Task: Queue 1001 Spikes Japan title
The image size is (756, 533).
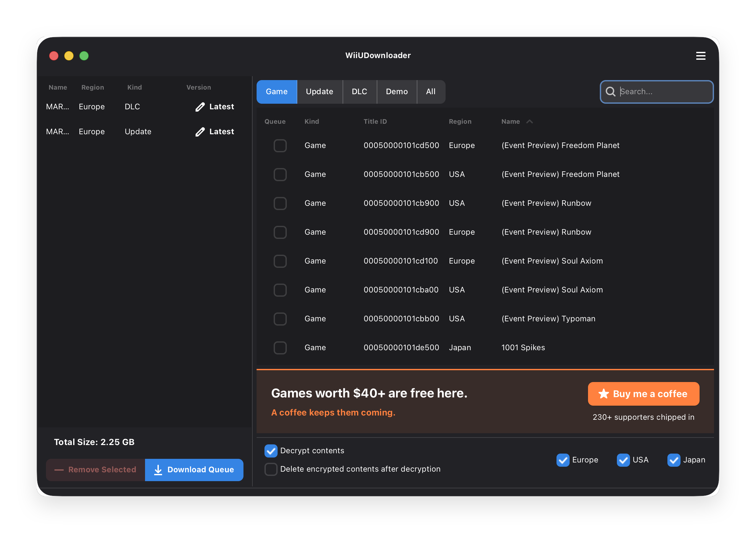Action: tap(280, 348)
